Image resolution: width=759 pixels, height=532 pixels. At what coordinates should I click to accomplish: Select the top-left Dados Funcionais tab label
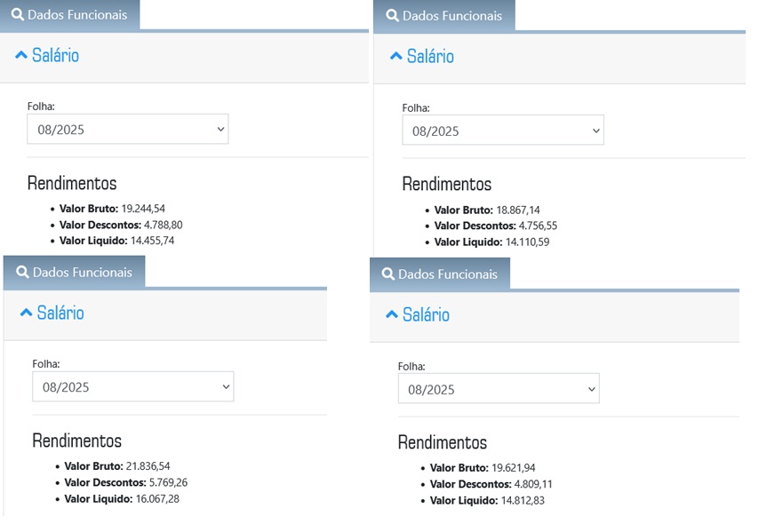click(x=77, y=15)
